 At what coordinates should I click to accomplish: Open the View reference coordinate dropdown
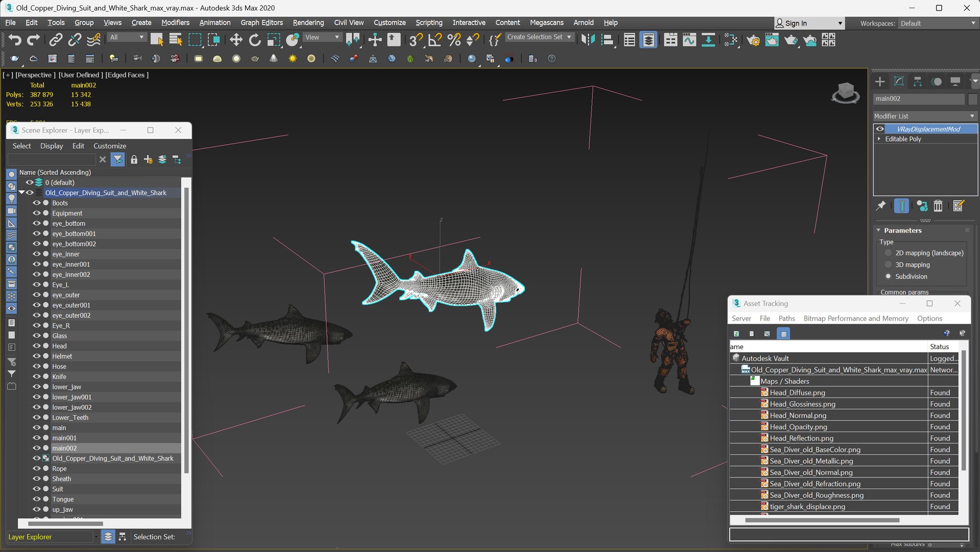[322, 37]
